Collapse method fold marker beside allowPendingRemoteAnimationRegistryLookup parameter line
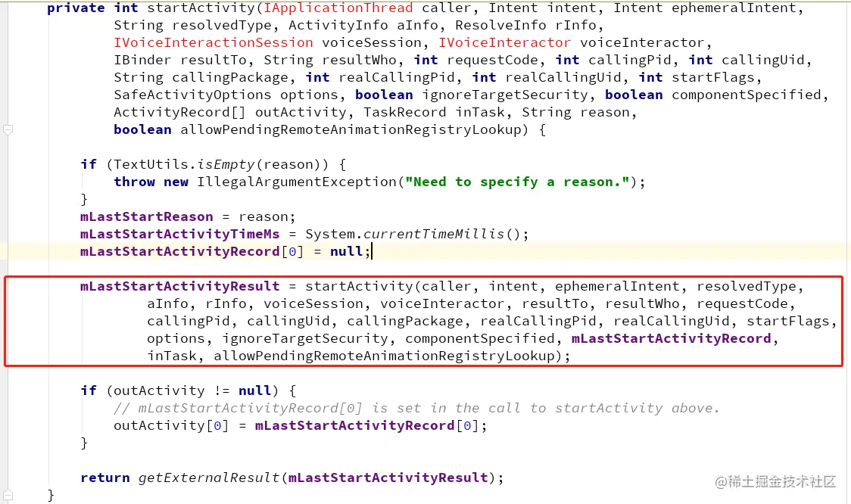 [x=8, y=129]
